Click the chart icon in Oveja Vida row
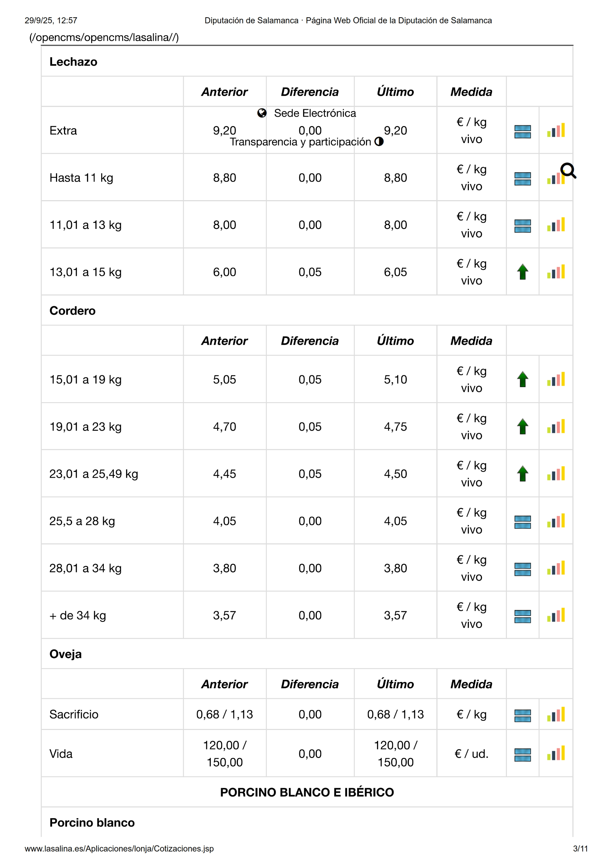The width and height of the screenshot is (613, 868). coord(556,754)
